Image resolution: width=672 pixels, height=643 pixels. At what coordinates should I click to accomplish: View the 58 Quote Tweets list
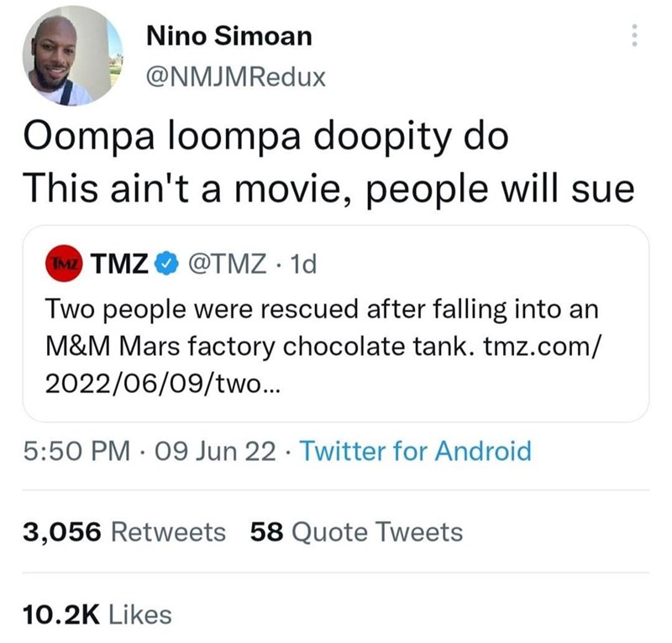[x=356, y=531]
